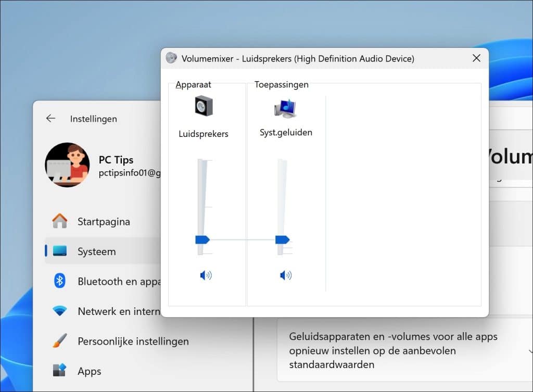Viewport: 533px width, 392px height.
Task: Click the Bluetooth icon in the sidebar
Action: (x=60, y=281)
